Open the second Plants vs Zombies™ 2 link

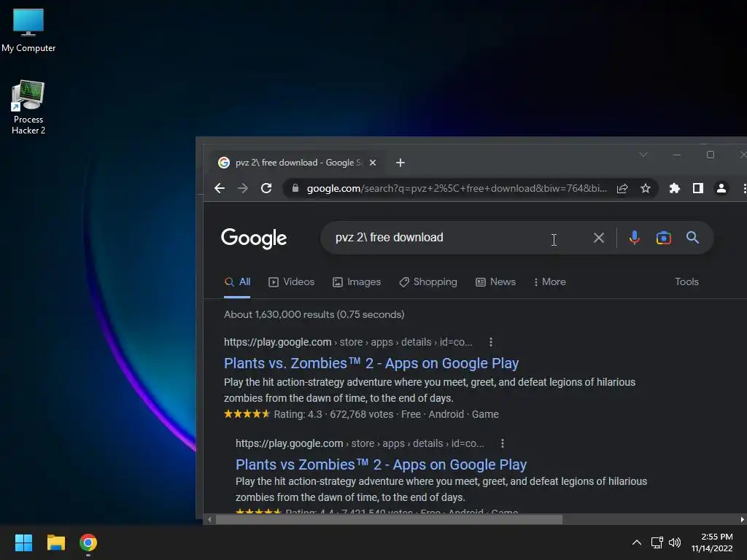(x=381, y=464)
